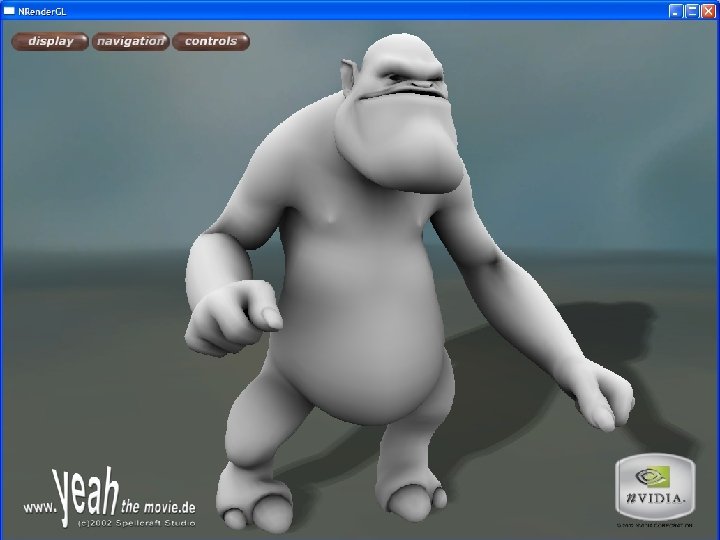Click the yeah the movie.de website logo
Image resolution: width=720 pixels, height=540 pixels.
pyautogui.click(x=110, y=498)
